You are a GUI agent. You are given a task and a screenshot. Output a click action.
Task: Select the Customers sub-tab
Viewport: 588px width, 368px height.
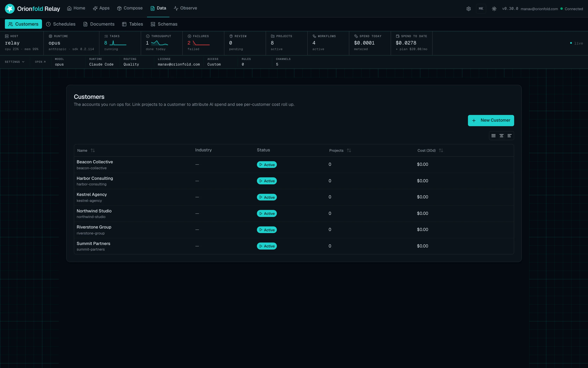23,24
